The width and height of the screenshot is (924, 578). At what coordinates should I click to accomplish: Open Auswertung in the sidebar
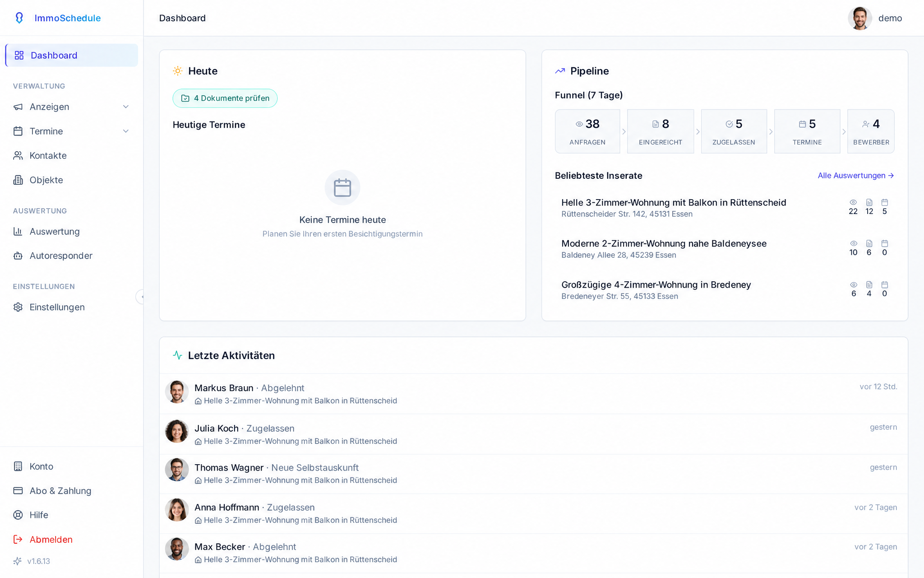click(x=72, y=231)
